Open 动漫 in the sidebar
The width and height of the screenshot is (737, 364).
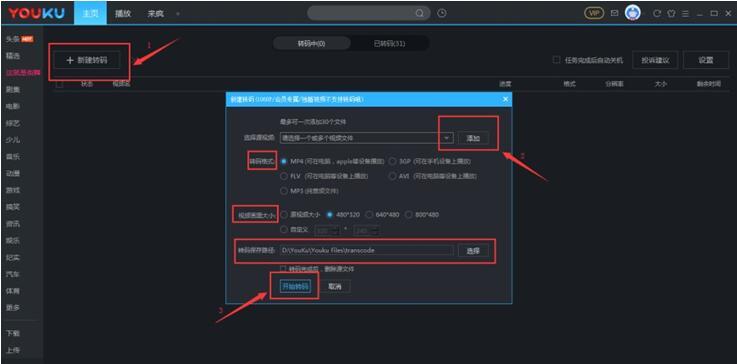point(13,174)
